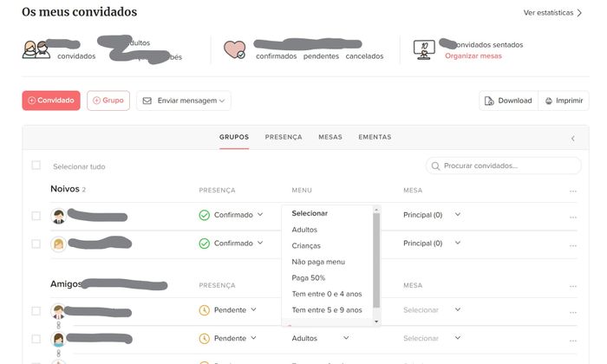The height and width of the screenshot is (364, 607).
Task: Tick the bride row checkbox
Action: coord(36,244)
